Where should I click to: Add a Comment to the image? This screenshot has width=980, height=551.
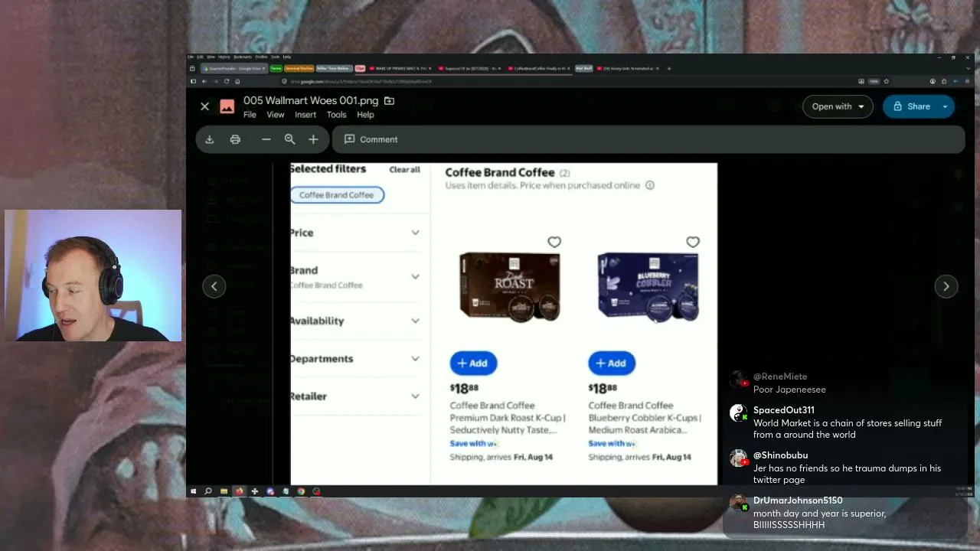tap(371, 139)
